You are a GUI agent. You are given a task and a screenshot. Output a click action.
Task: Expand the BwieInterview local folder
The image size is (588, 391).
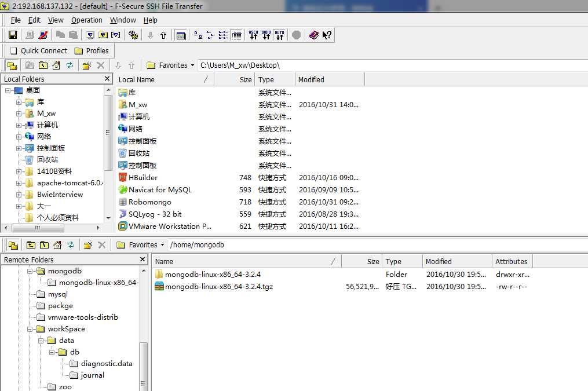19,195
